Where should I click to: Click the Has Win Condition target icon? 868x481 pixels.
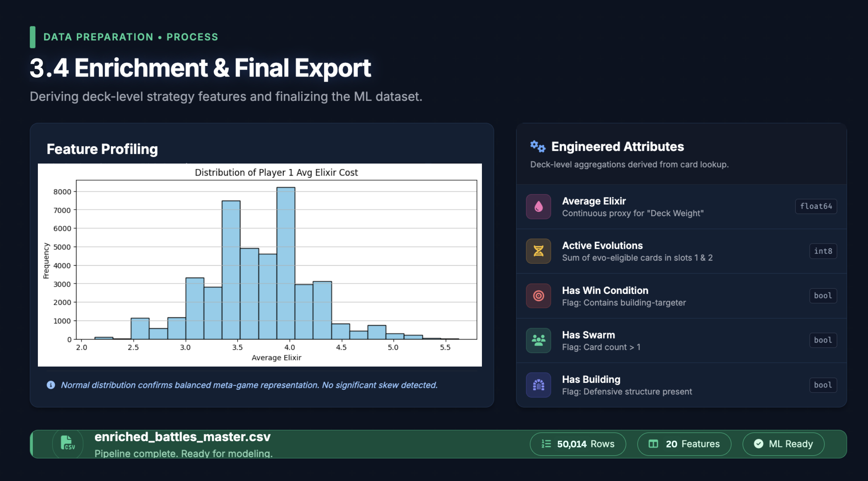538,296
